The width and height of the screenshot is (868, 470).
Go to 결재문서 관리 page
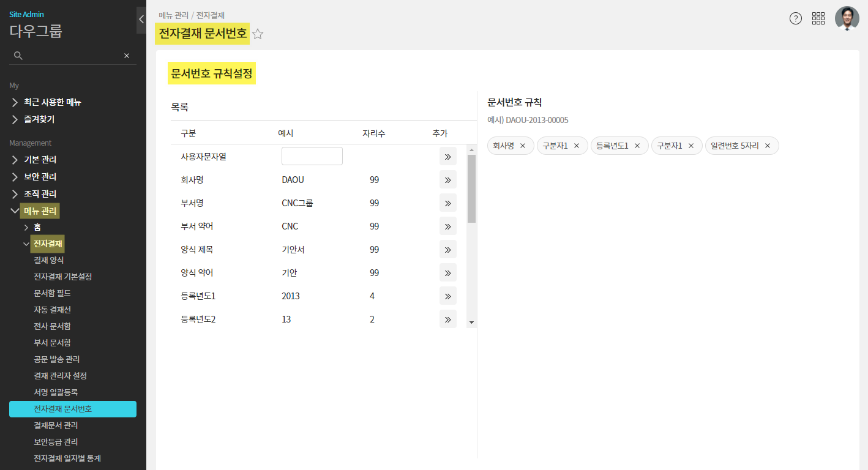pos(56,425)
